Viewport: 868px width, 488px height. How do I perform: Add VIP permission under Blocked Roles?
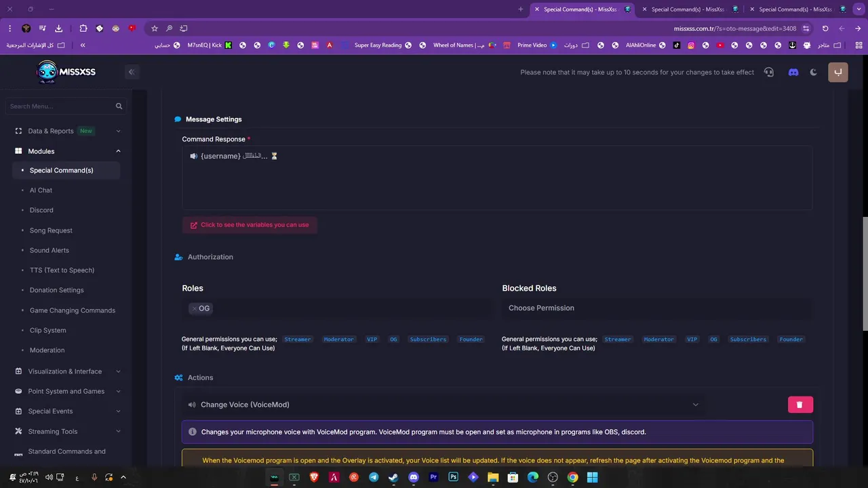[x=692, y=340]
